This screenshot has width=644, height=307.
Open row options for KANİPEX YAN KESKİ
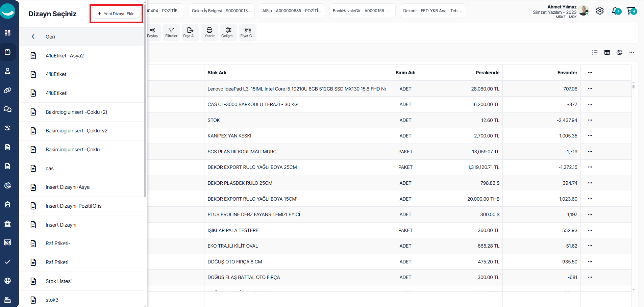coord(590,136)
